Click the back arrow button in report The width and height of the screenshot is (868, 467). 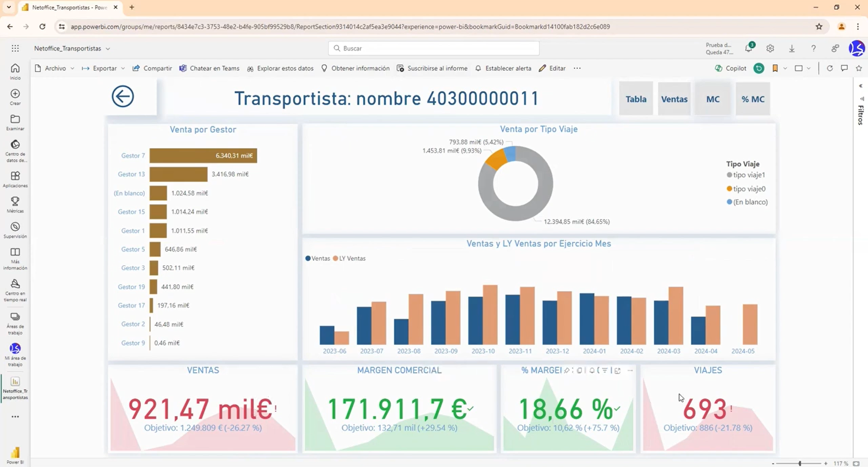[x=123, y=96]
